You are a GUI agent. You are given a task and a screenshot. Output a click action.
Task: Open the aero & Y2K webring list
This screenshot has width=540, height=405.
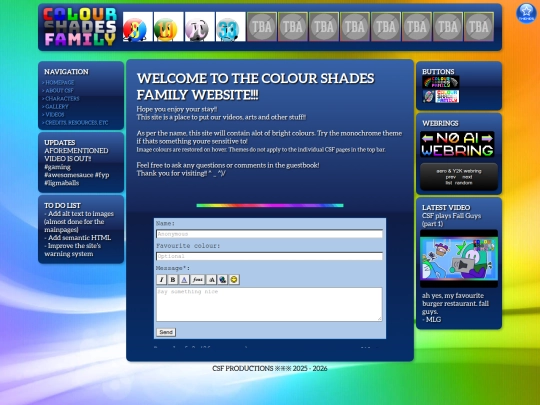click(x=448, y=183)
